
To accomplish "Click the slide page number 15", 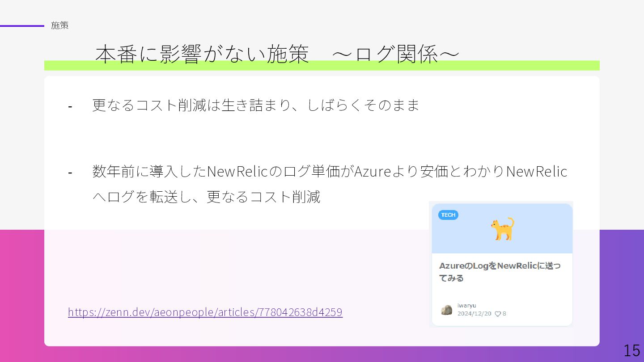I will point(632,350).
